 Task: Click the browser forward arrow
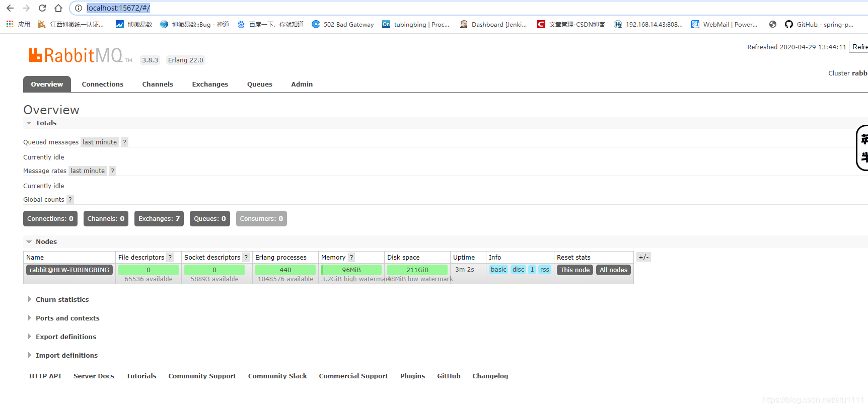pyautogui.click(x=26, y=8)
